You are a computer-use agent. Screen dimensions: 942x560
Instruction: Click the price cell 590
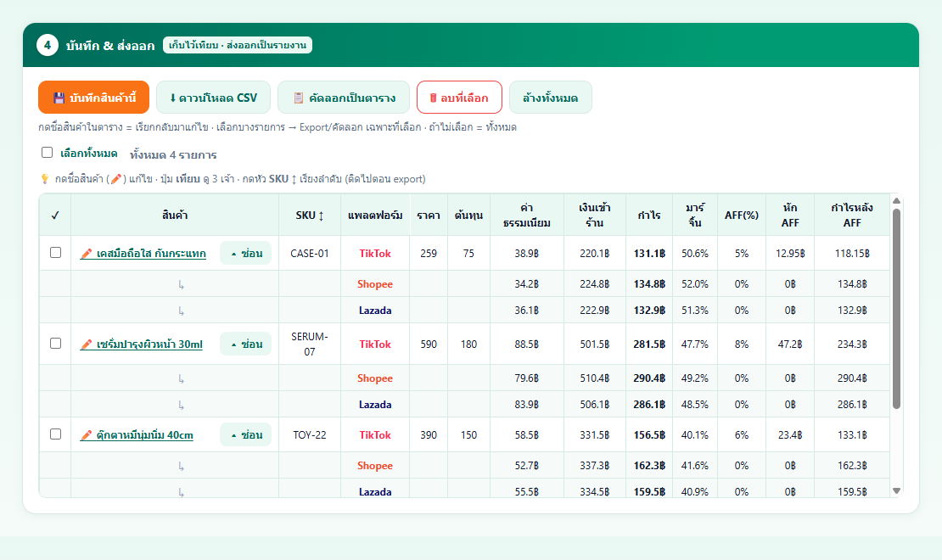429,344
